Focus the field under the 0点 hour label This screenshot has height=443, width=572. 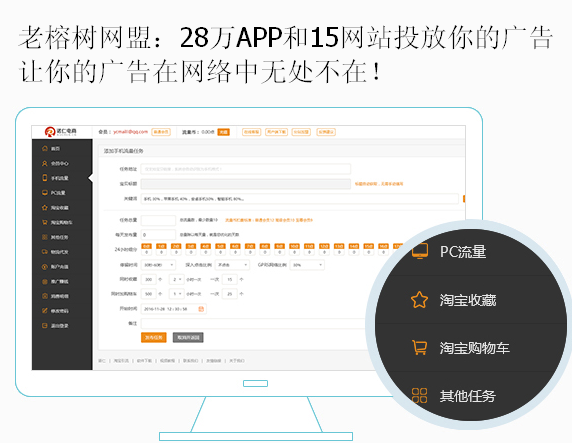coord(146,252)
